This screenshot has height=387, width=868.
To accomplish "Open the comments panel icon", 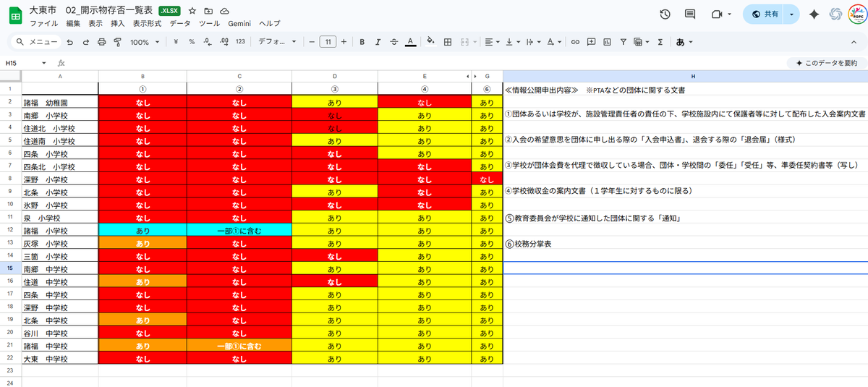I will click(x=690, y=14).
